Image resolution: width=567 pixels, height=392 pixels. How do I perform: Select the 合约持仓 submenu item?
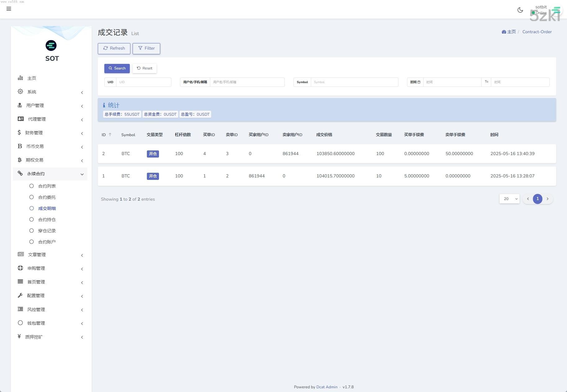[47, 220]
